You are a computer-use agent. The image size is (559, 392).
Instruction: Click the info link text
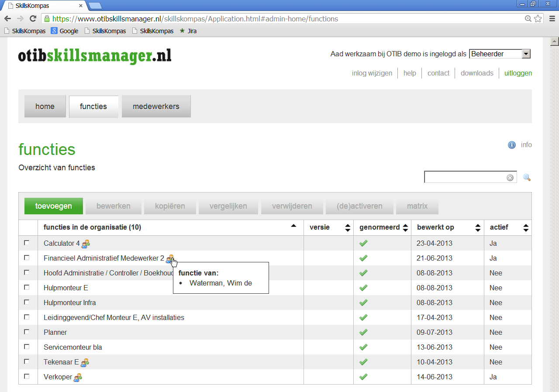click(526, 145)
